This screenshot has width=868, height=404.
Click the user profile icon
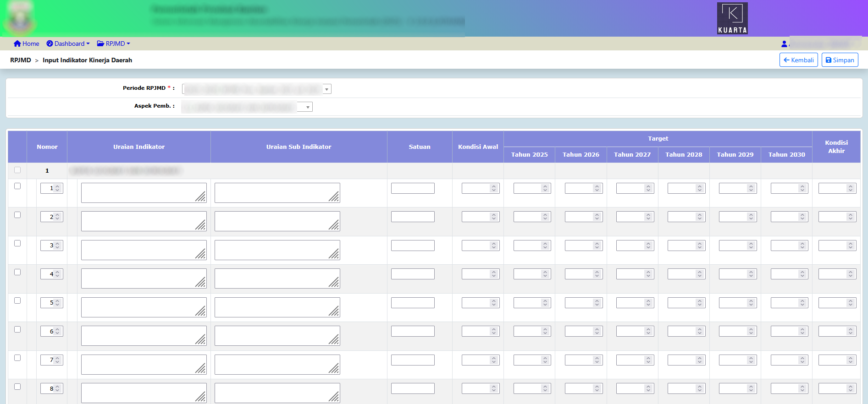click(784, 44)
